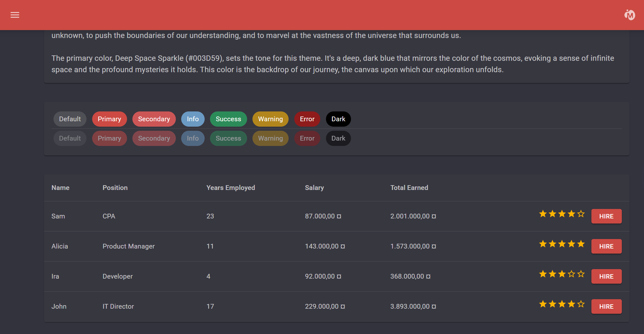This screenshot has width=644, height=334.
Task: Set Ira's rating to two stars
Action: click(552, 274)
